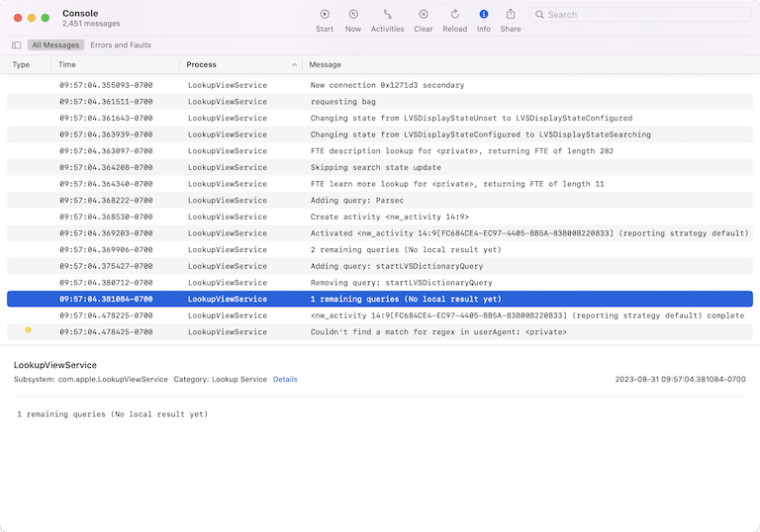This screenshot has height=532, width=760.
Task: Click LookupViewService title in detail pane
Action: (x=55, y=365)
